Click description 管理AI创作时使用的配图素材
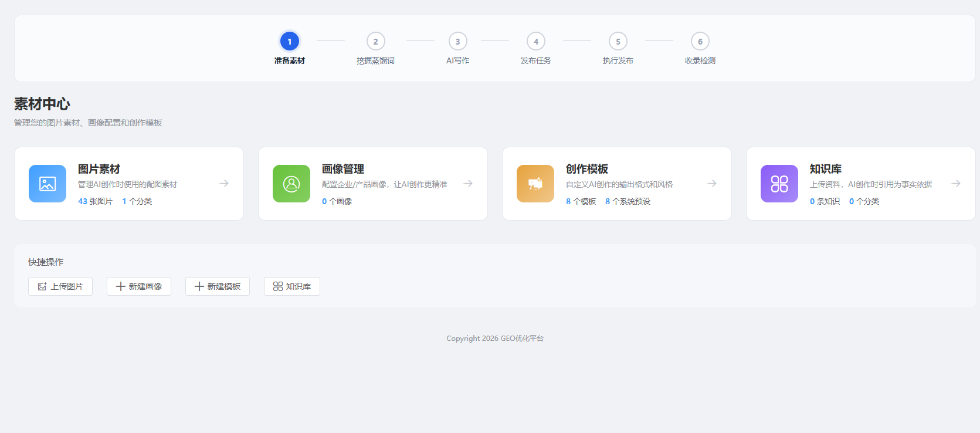This screenshot has width=980, height=433. click(128, 184)
